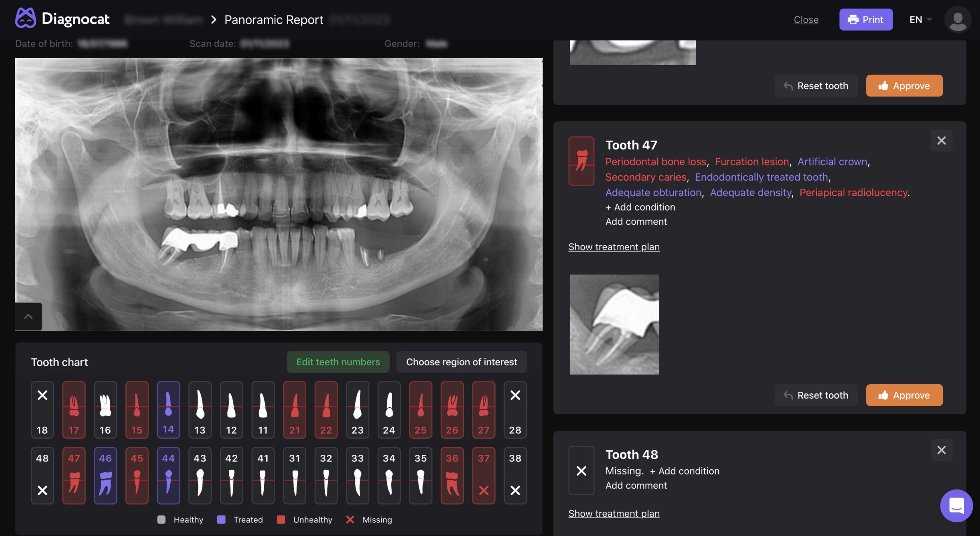
Task: Select tooth 47 in the tooth chart
Action: (x=74, y=475)
